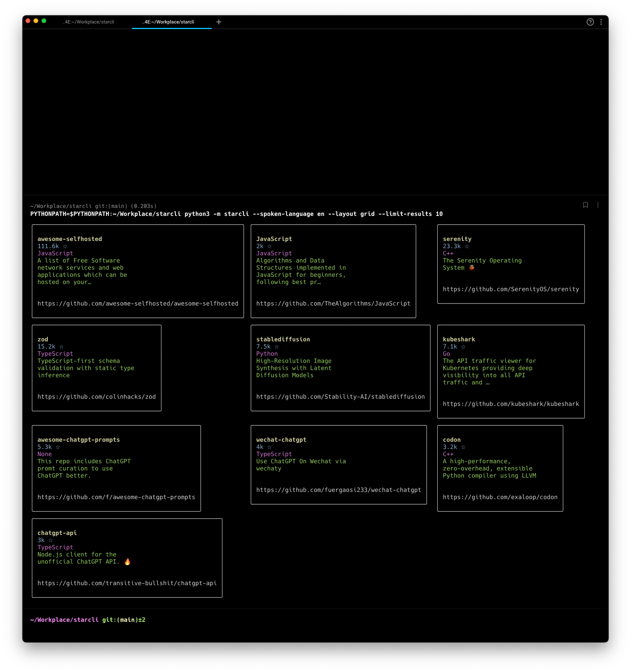Click the PYTHONPATH starcli command line
Viewport: 631px width, 672px height.
tap(236, 214)
